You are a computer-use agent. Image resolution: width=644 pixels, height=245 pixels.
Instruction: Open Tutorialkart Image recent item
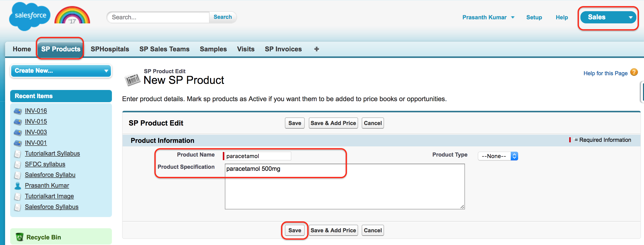49,196
